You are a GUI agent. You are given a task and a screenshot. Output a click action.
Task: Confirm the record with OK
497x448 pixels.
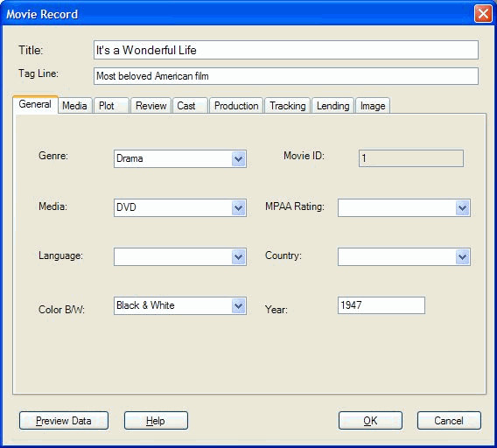point(370,421)
